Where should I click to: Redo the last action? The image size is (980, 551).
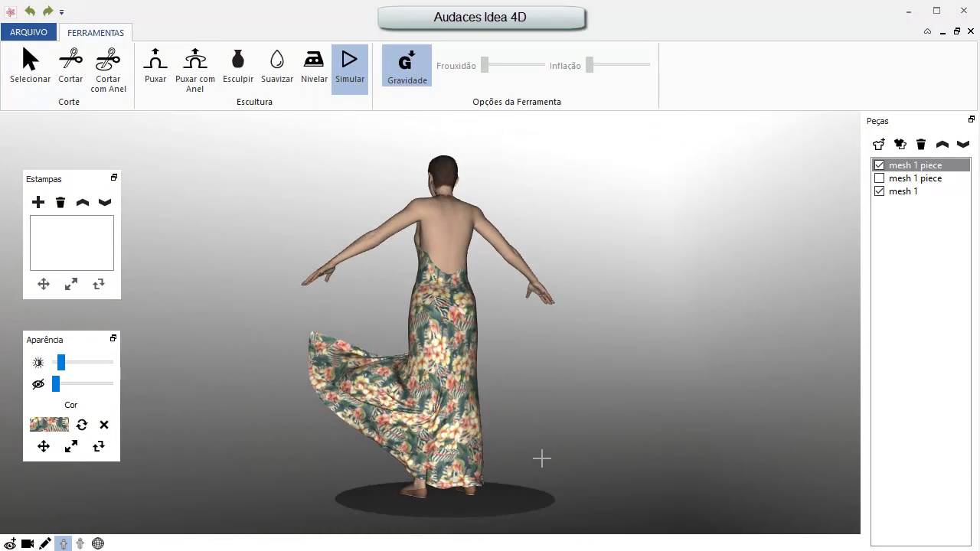coord(47,11)
